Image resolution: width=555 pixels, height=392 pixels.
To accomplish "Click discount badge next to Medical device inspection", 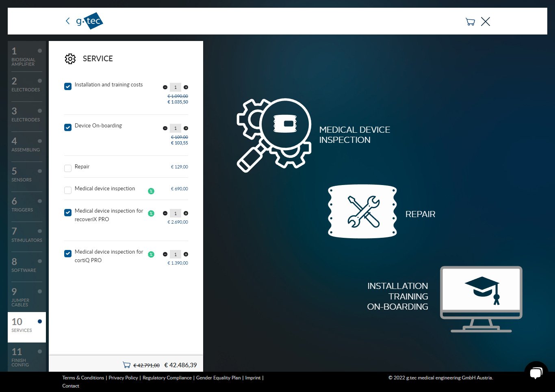I will (151, 191).
